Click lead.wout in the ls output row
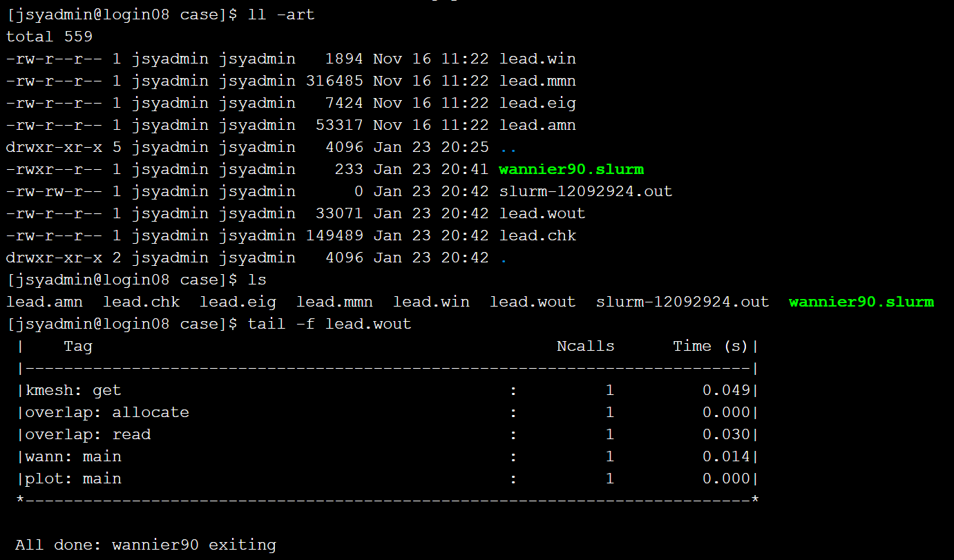 point(532,302)
